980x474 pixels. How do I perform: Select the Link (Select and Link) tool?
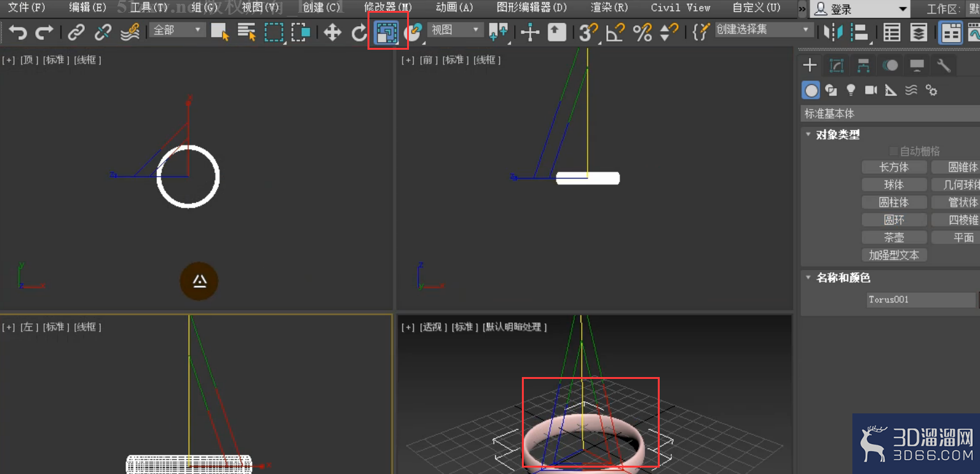point(77,33)
